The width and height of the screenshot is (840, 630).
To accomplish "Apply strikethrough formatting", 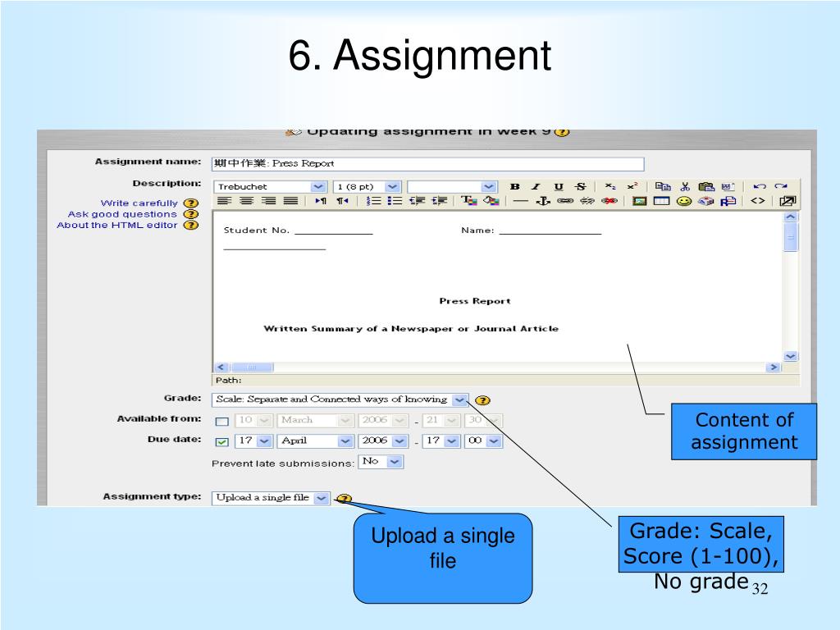I will pyautogui.click(x=581, y=186).
